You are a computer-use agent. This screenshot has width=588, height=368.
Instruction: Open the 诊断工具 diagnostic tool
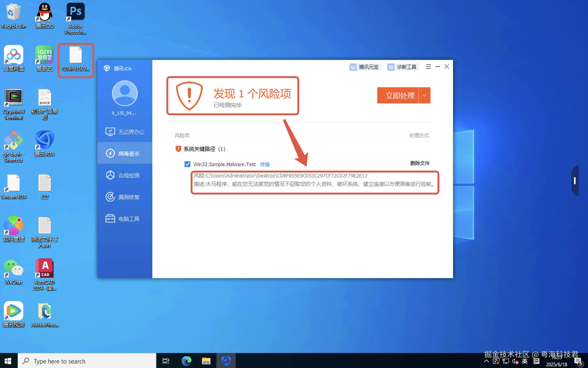(x=403, y=67)
